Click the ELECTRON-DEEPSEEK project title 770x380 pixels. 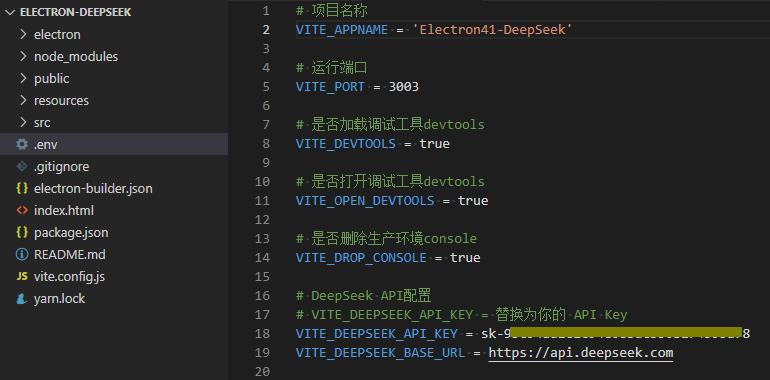point(76,13)
